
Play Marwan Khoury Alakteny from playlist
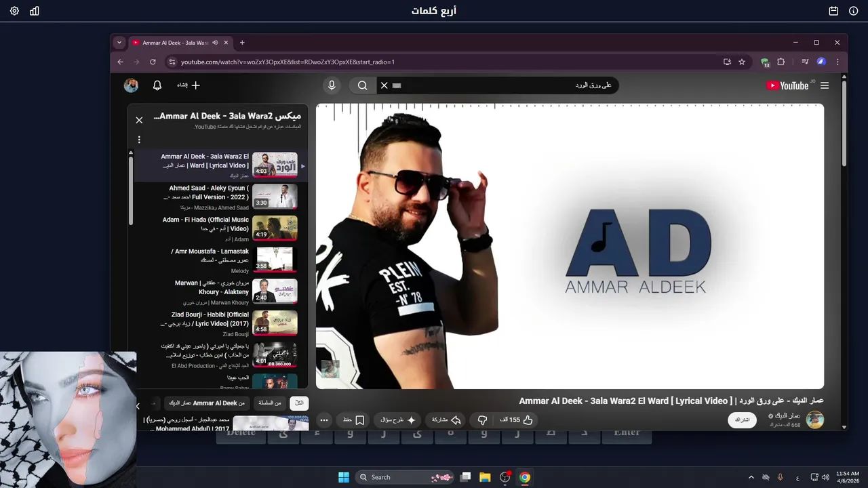[222, 292]
